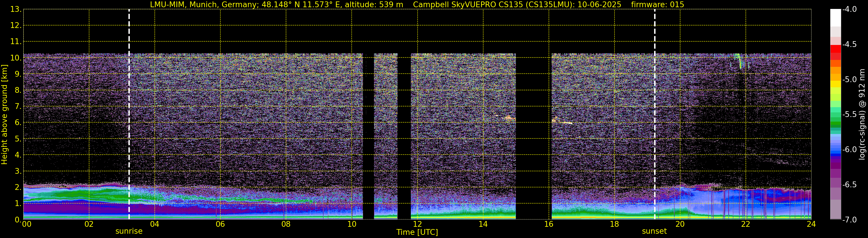Image resolution: width=868 pixels, height=238 pixels.
Task: Click time axis tick label 02
Action: tap(89, 224)
